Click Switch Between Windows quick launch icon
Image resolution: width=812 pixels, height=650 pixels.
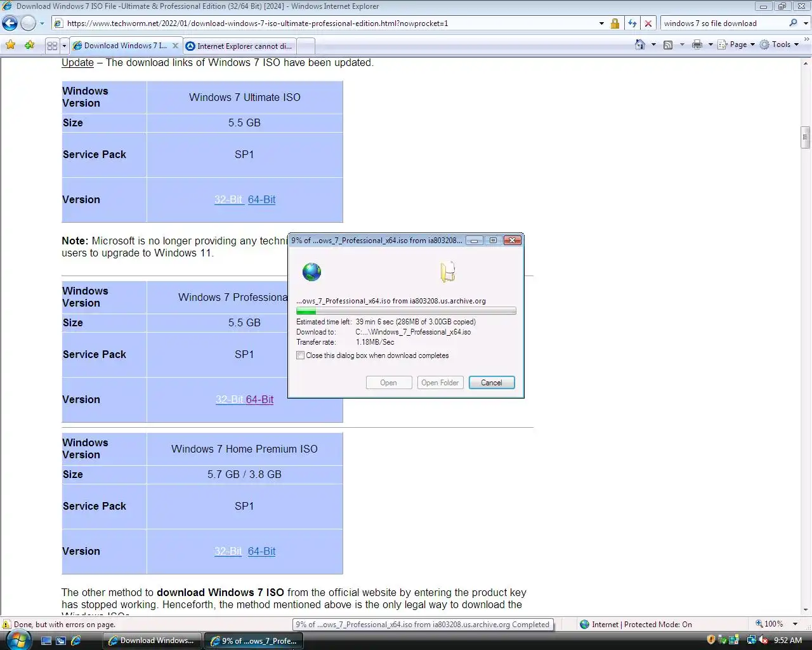[61, 641]
